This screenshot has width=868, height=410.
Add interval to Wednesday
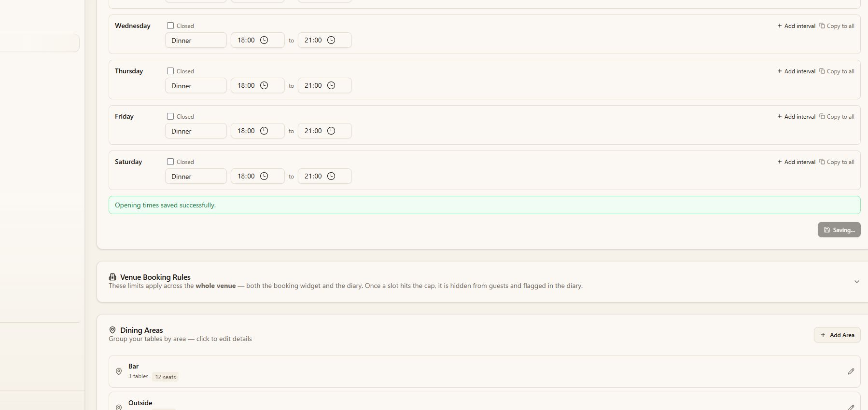796,26
